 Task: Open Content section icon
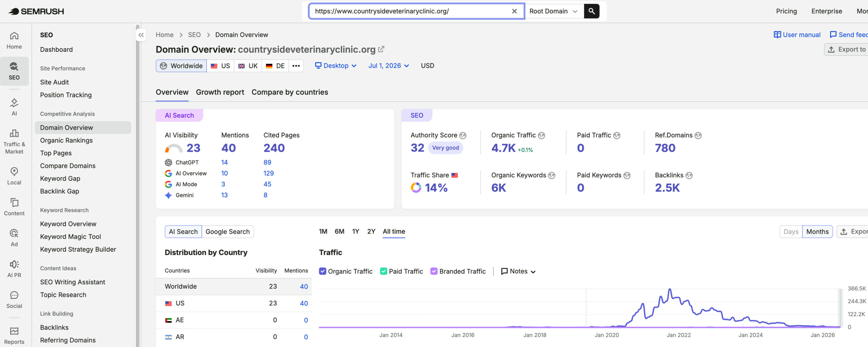(x=14, y=207)
